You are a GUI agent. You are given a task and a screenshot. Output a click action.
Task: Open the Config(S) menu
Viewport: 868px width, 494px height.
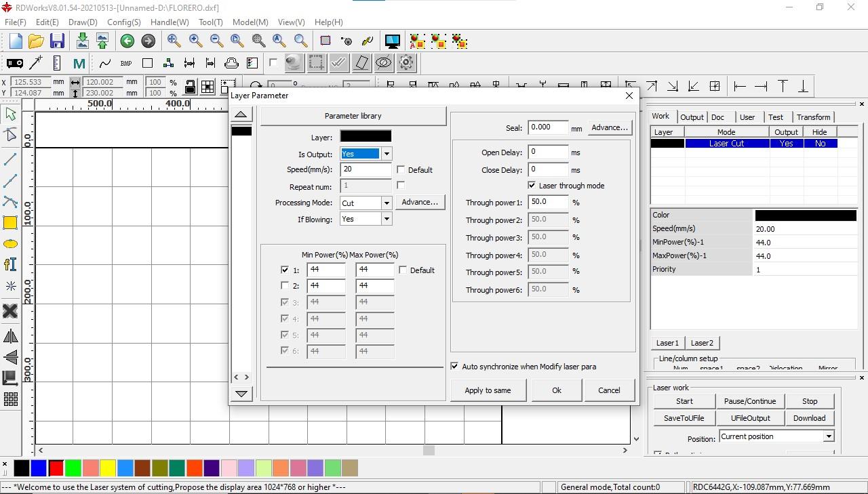(x=124, y=22)
